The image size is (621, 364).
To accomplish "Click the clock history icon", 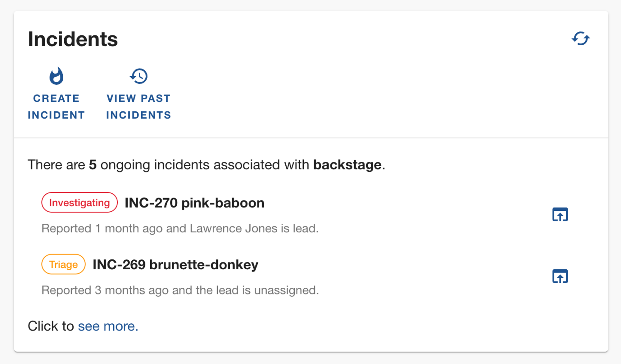I will [x=138, y=76].
